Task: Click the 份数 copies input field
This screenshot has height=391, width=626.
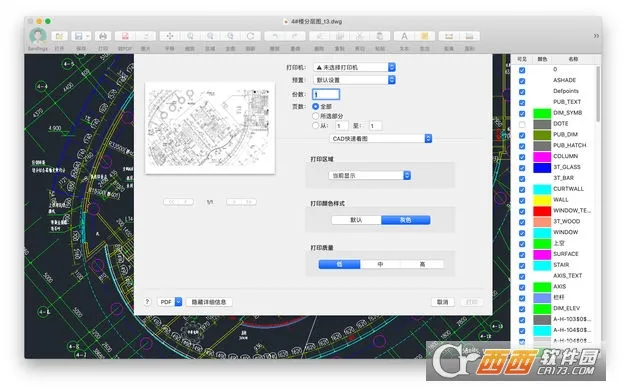Action: click(326, 94)
